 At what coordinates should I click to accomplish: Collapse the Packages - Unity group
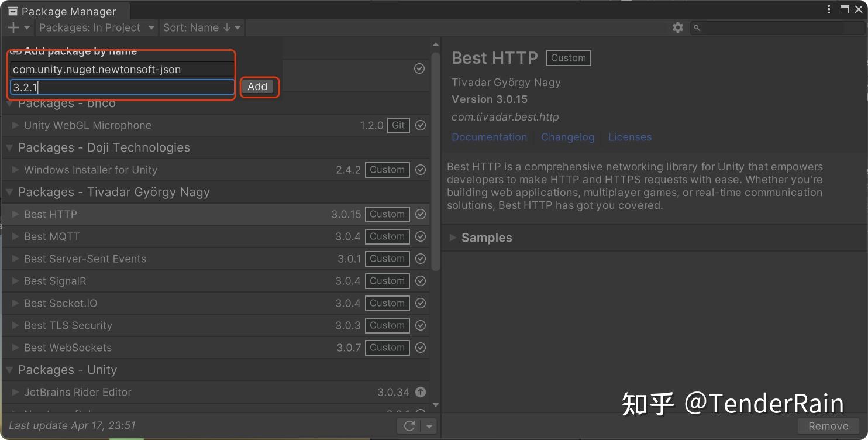click(x=9, y=370)
